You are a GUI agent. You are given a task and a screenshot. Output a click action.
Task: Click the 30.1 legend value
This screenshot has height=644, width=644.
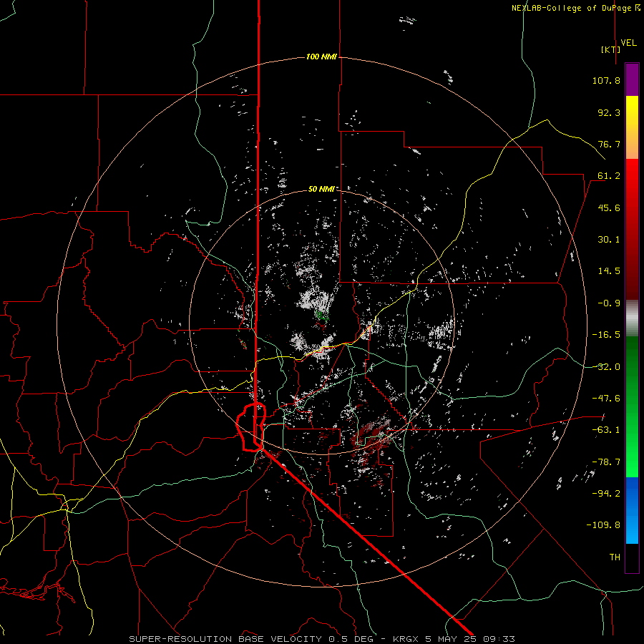click(609, 240)
